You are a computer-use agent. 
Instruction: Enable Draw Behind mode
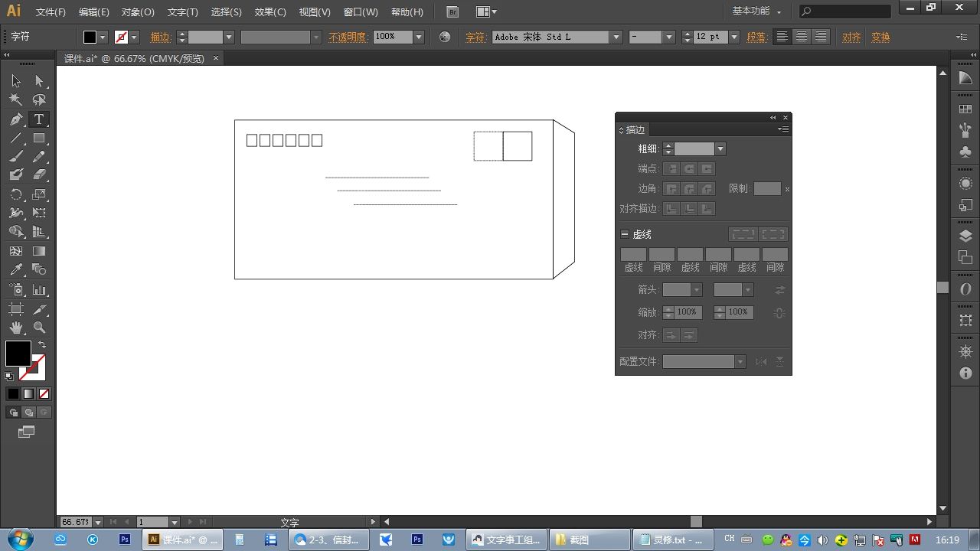click(x=28, y=412)
